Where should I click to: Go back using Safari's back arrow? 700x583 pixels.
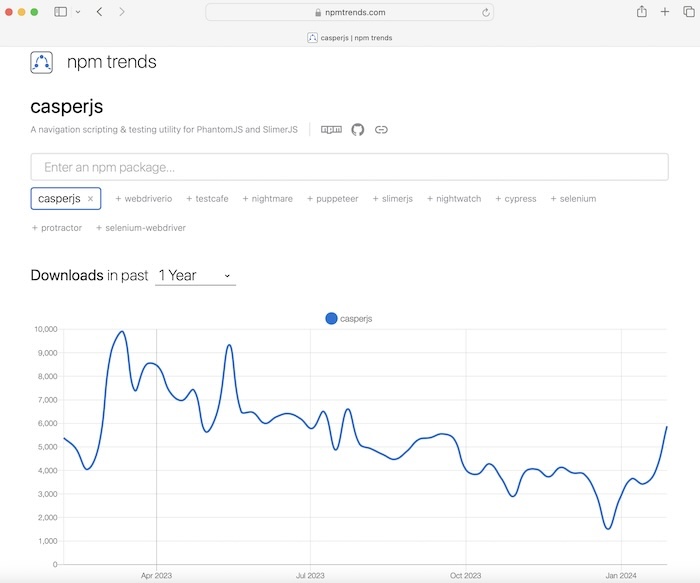pos(99,12)
